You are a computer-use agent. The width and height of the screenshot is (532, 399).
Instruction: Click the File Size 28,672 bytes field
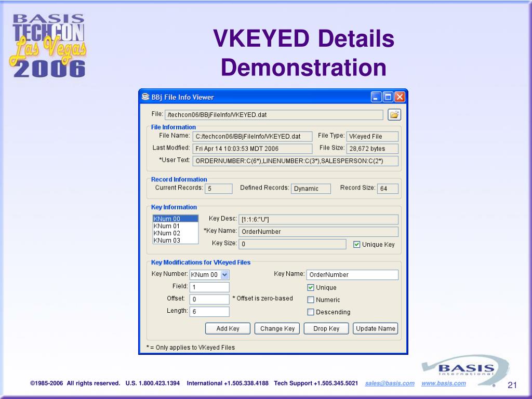[372, 149]
